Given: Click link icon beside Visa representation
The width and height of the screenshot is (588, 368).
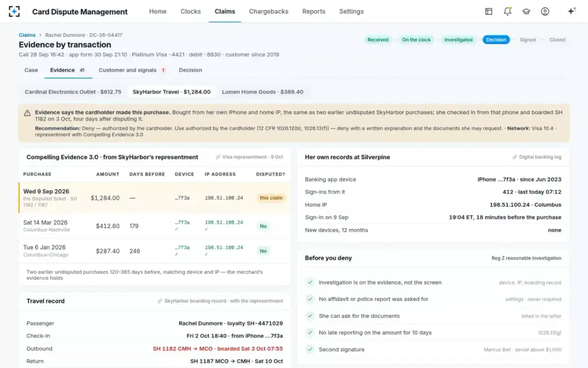Looking at the screenshot, I should tap(218, 158).
